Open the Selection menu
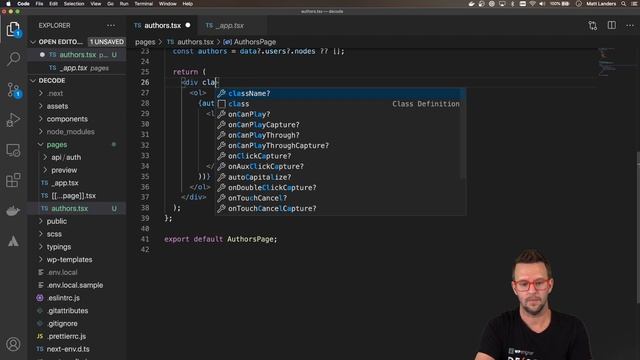The height and width of the screenshot is (360, 640). click(74, 4)
